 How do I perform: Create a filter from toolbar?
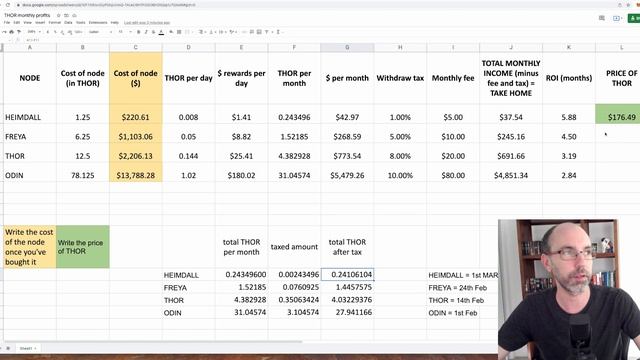click(x=267, y=32)
